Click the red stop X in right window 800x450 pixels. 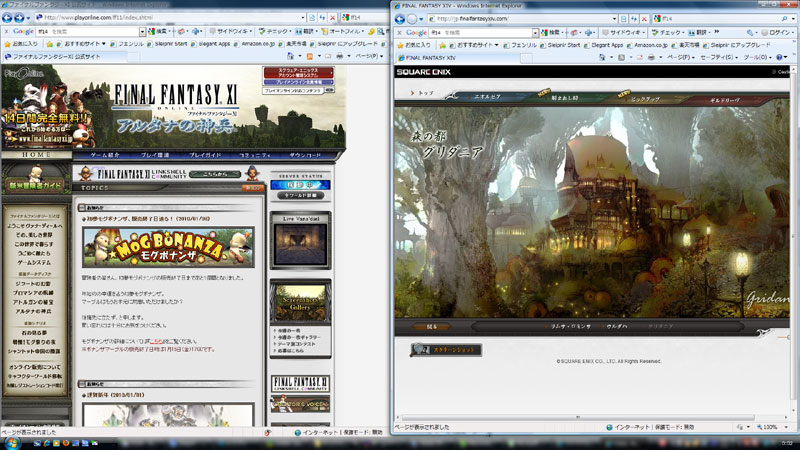pyautogui.click(x=644, y=18)
